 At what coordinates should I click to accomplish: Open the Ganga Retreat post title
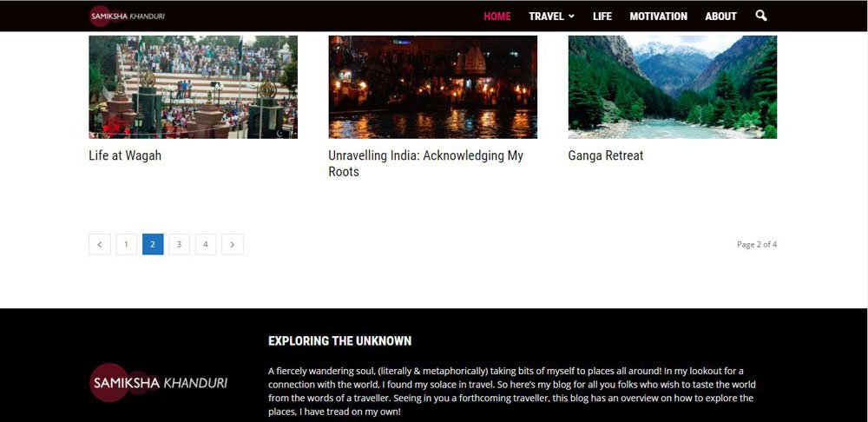(x=606, y=155)
